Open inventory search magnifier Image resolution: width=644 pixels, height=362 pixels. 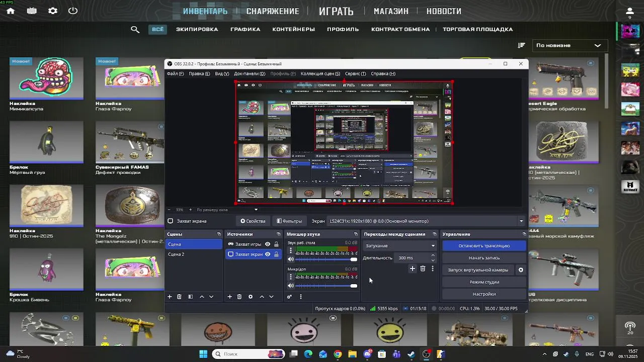pos(135,29)
